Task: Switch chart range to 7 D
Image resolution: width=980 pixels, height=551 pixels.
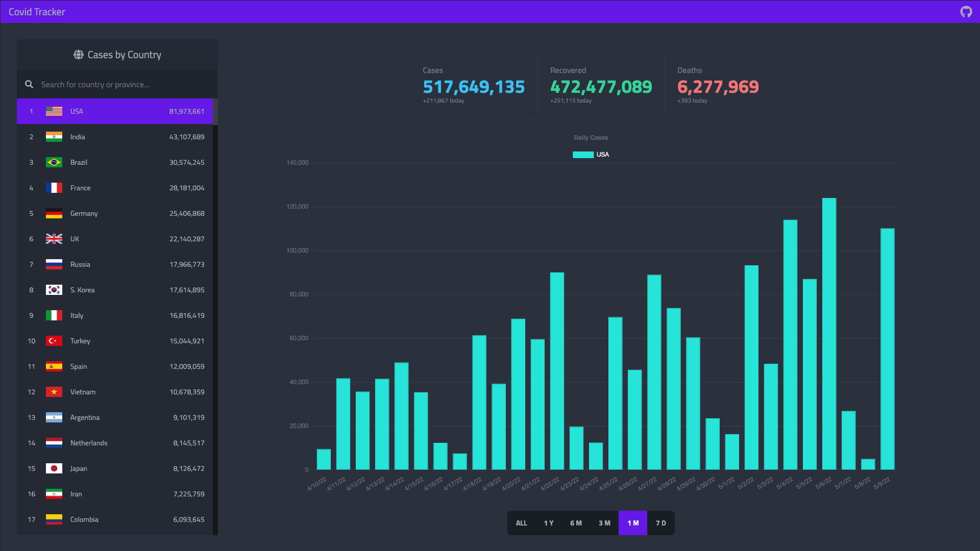Action: pos(661,523)
